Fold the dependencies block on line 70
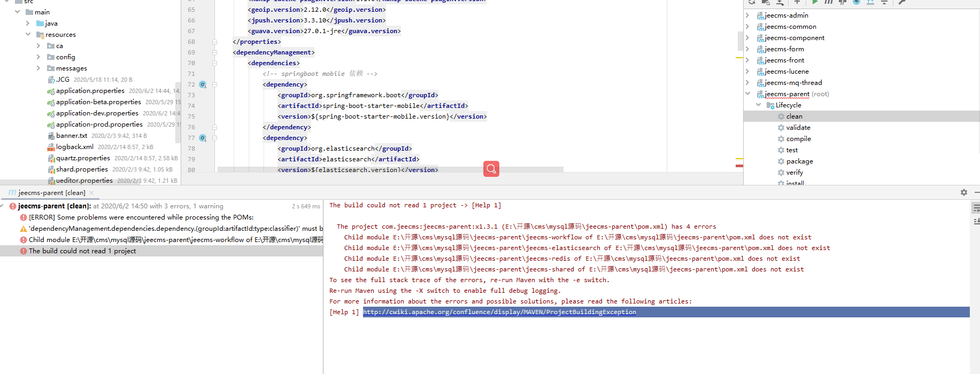The height and width of the screenshot is (374, 980). coord(214,63)
